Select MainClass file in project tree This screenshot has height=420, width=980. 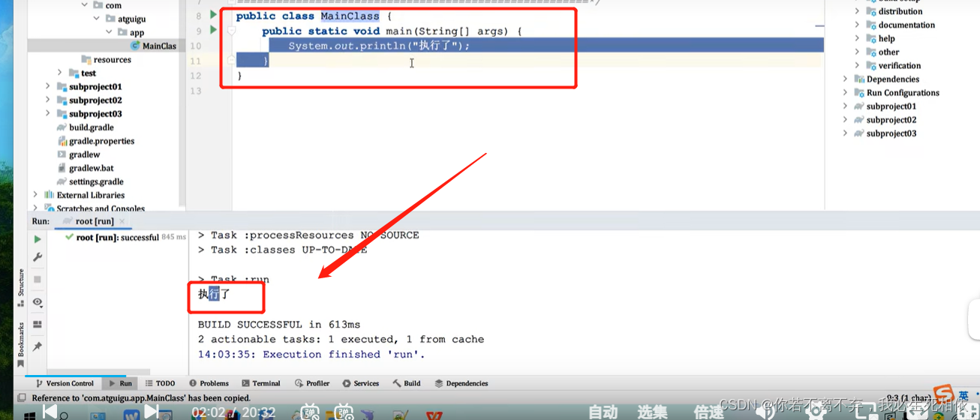click(152, 46)
